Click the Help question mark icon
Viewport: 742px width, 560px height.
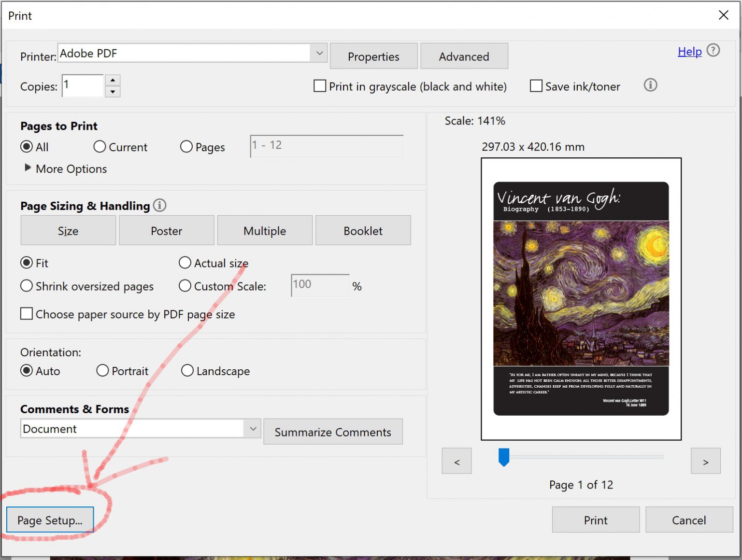coord(713,50)
